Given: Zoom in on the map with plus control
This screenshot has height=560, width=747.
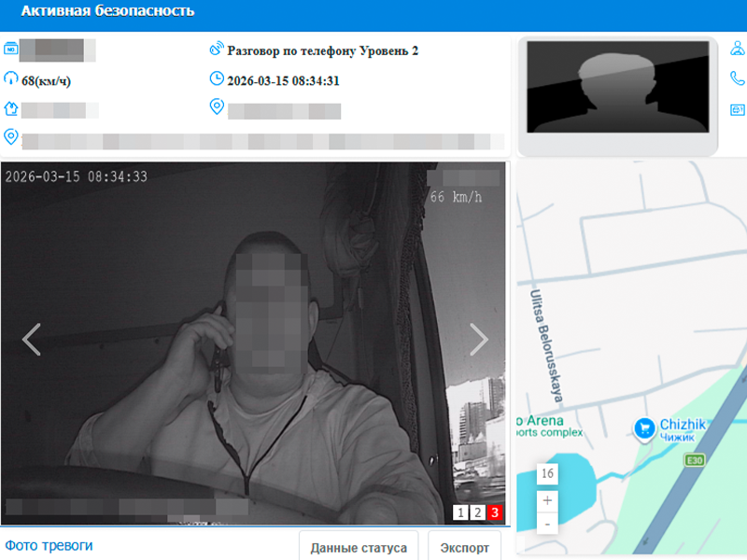Looking at the screenshot, I should (547, 501).
